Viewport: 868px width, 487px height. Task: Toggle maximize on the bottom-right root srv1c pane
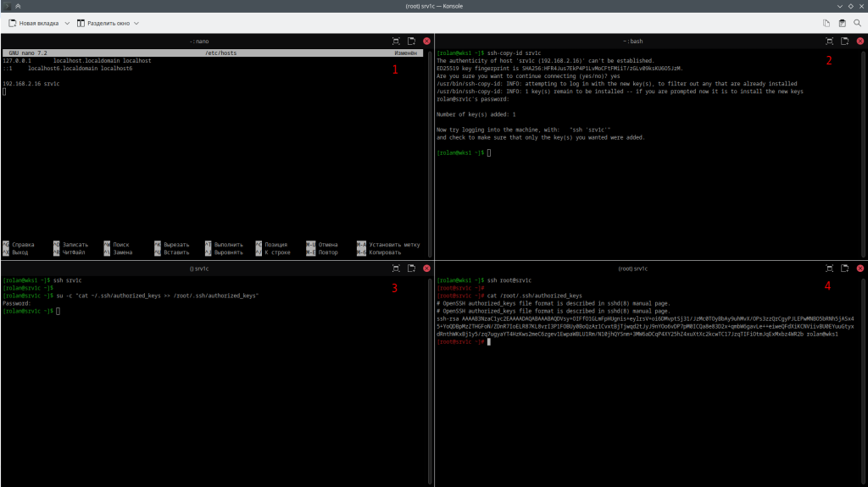pos(830,268)
